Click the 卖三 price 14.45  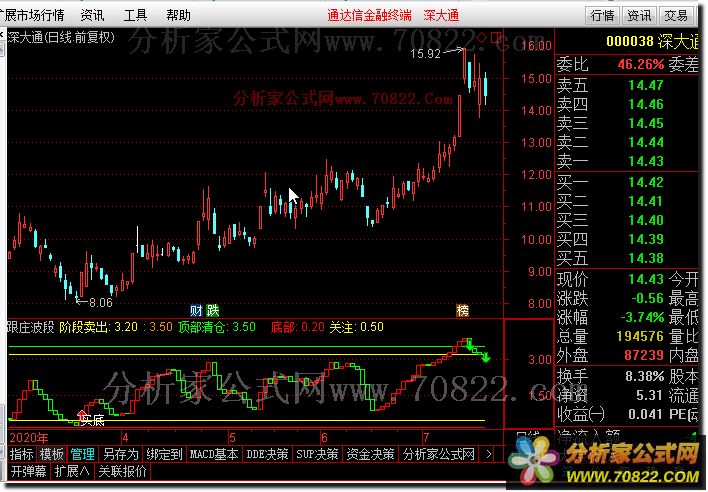click(646, 123)
